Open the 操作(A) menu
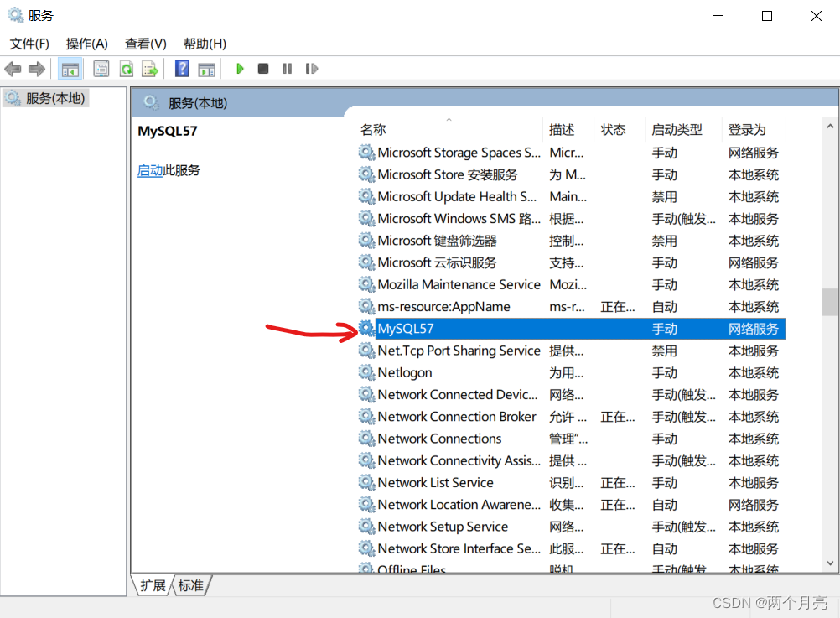This screenshot has height=618, width=840. (87, 44)
